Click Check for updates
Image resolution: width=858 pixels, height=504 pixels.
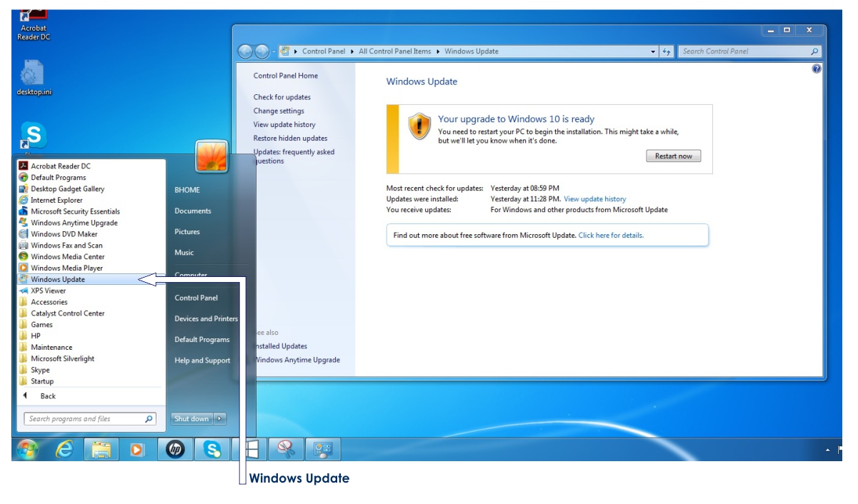(x=282, y=97)
